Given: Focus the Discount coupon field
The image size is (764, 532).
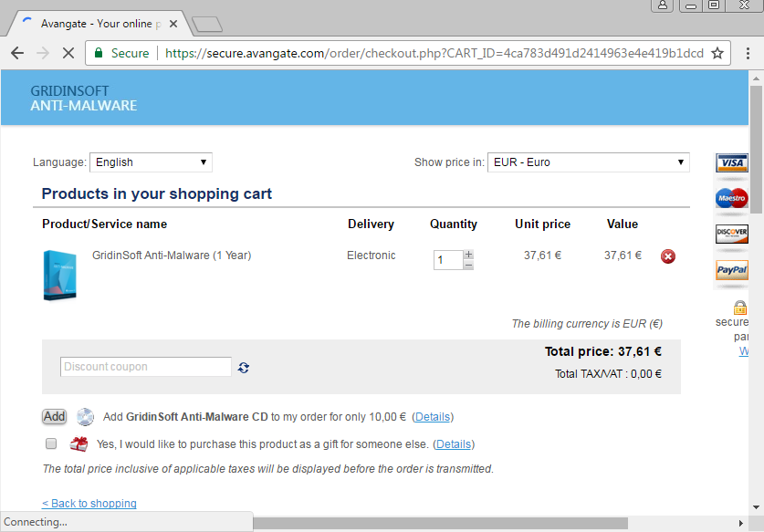Looking at the screenshot, I should 146,367.
